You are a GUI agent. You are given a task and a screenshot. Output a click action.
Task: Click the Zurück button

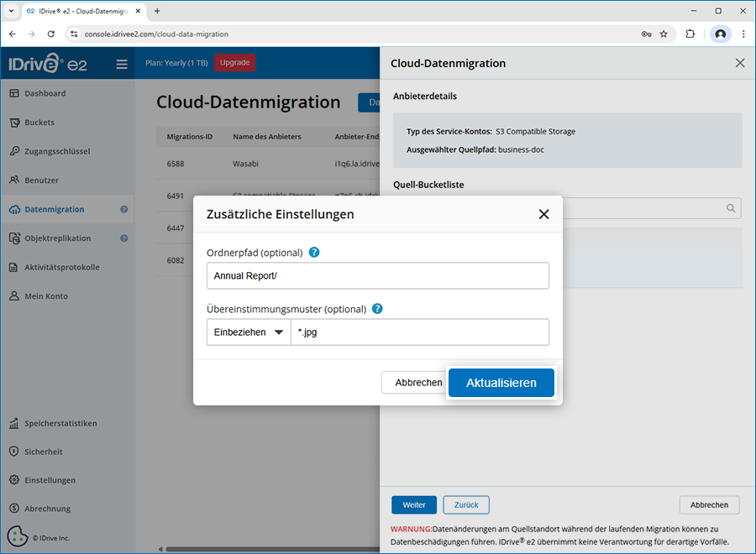[466, 505]
